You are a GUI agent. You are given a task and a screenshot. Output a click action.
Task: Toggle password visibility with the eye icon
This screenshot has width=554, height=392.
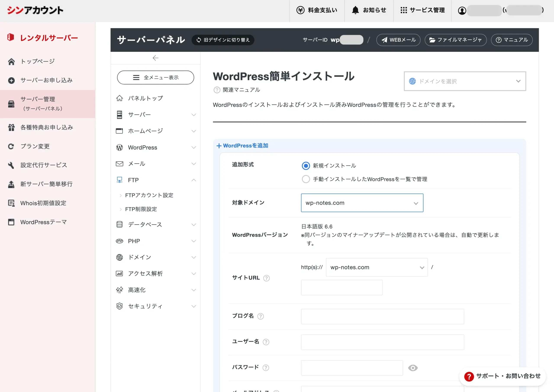(x=413, y=368)
